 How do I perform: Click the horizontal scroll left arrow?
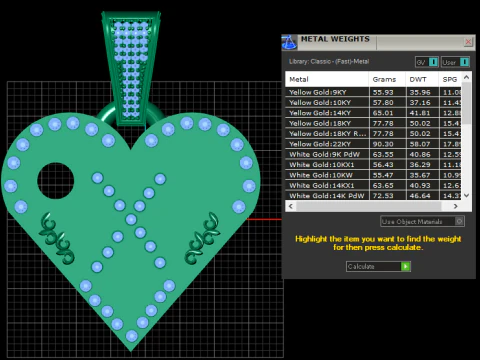tap(291, 206)
